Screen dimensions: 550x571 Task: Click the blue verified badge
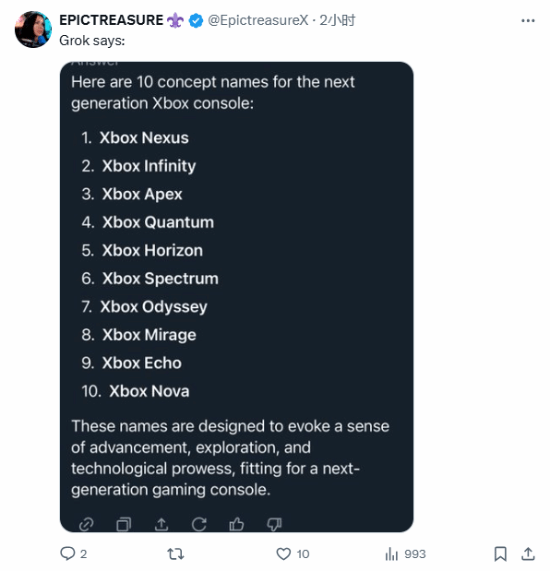(196, 20)
